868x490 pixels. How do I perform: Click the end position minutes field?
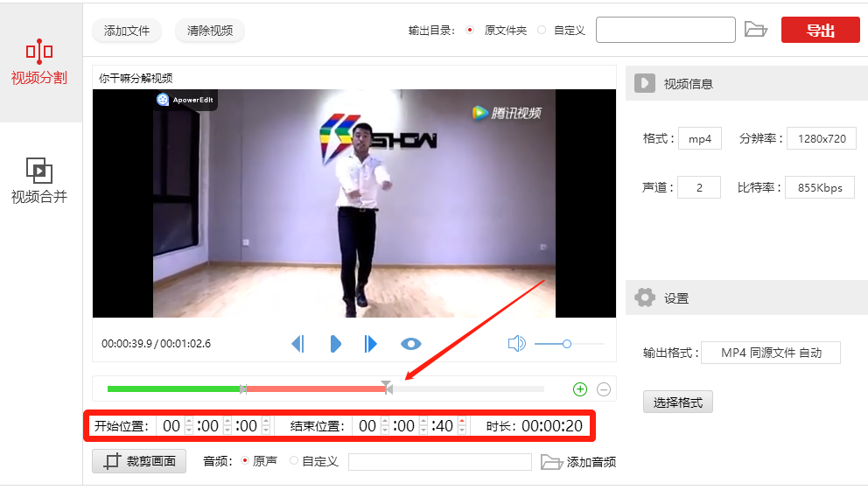pyautogui.click(x=405, y=426)
